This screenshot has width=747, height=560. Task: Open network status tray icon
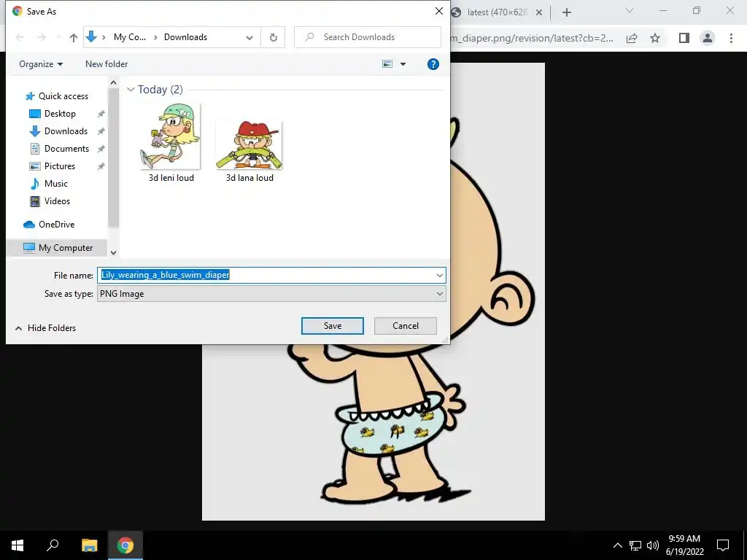click(x=635, y=545)
